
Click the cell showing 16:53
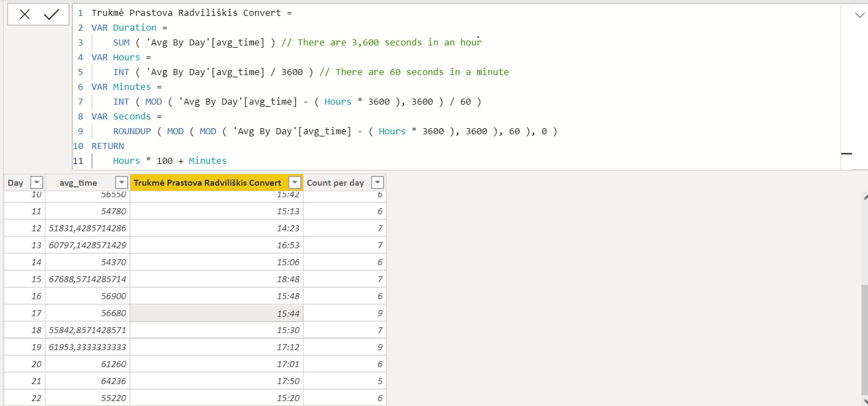[x=216, y=245]
